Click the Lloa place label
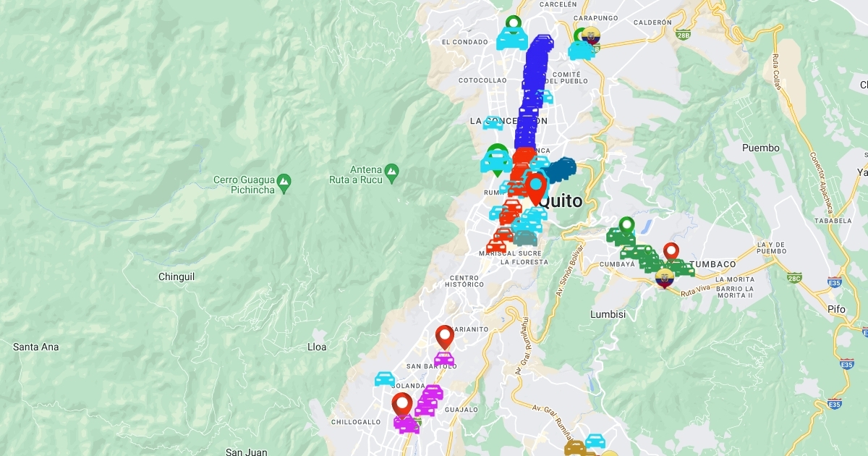This screenshot has width=868, height=456. pyautogui.click(x=317, y=347)
